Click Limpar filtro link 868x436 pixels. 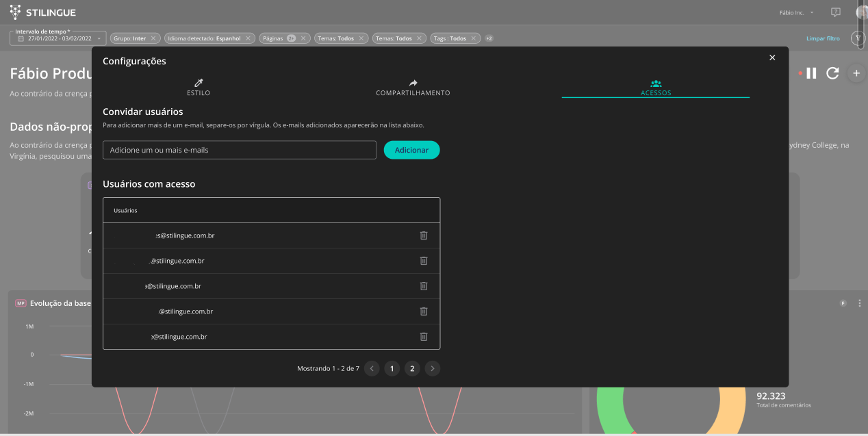(823, 38)
